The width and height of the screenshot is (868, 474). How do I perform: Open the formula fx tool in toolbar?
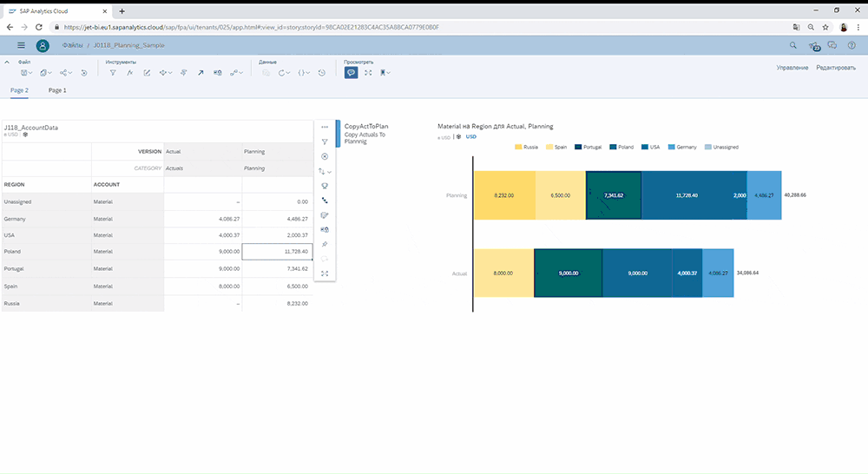(130, 73)
